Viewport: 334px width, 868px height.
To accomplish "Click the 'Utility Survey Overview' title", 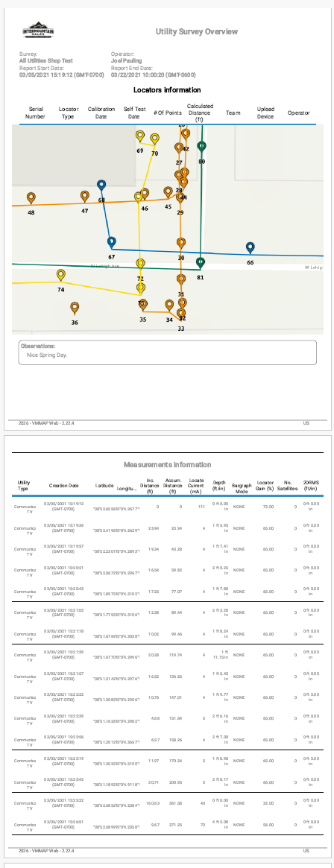I will pyautogui.click(x=197, y=31).
